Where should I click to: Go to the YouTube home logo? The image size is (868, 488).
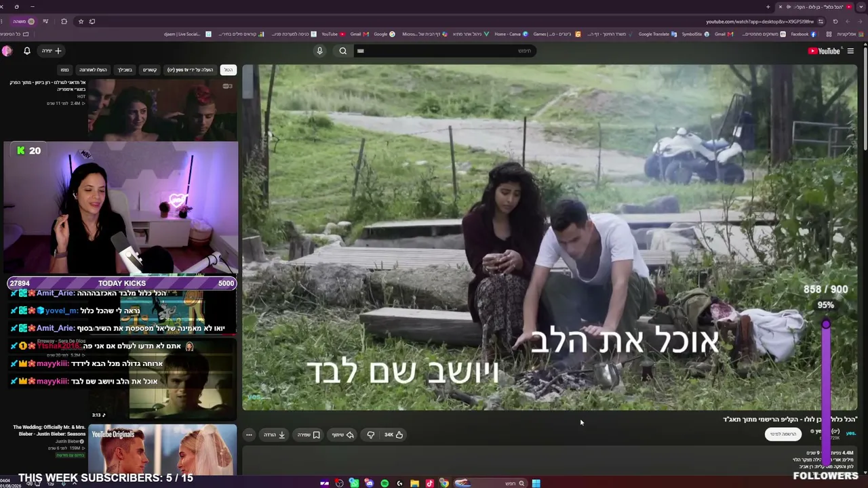pos(824,51)
